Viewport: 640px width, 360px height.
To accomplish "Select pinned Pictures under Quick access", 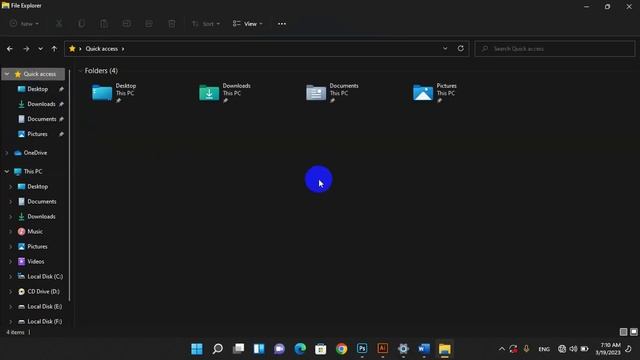I will 37,134.
